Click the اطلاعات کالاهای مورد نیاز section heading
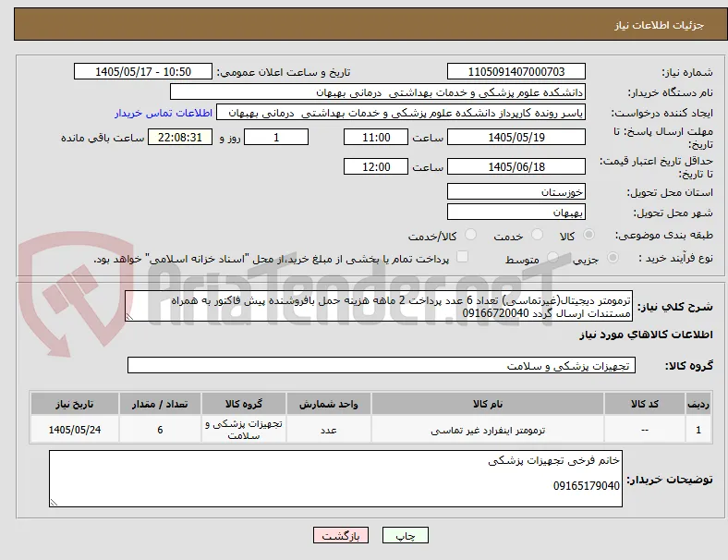728x560 pixels. click(x=646, y=335)
